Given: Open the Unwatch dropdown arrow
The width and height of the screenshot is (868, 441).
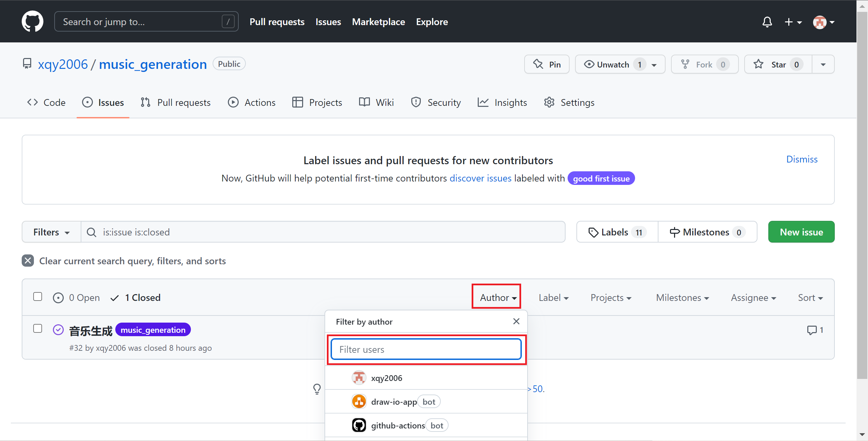Looking at the screenshot, I should (x=654, y=64).
